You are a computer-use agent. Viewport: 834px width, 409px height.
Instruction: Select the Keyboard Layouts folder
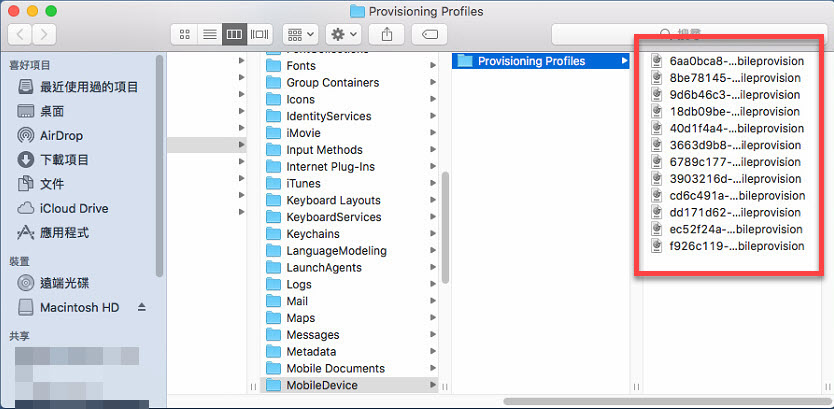coord(351,201)
